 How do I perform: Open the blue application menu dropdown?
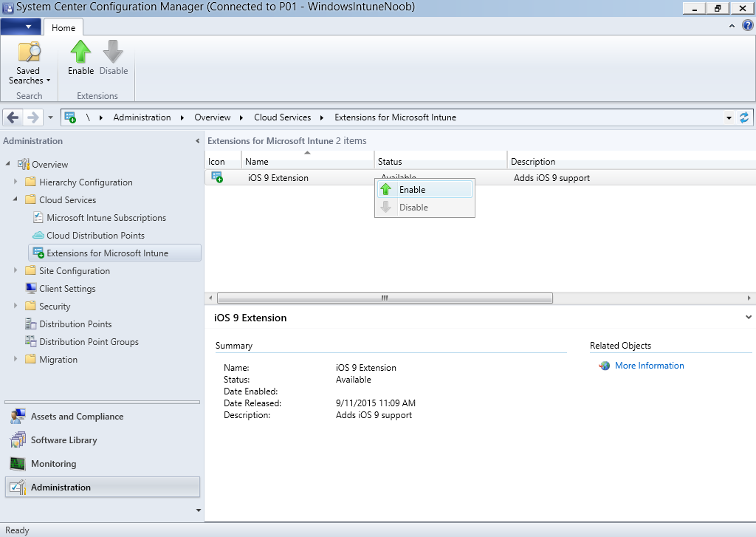coord(21,27)
